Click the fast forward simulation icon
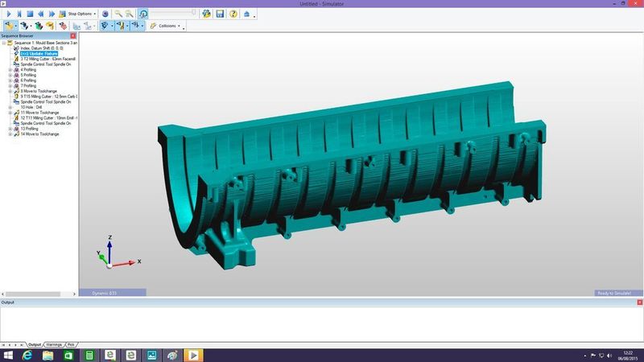This screenshot has height=362, width=644. click(52, 14)
